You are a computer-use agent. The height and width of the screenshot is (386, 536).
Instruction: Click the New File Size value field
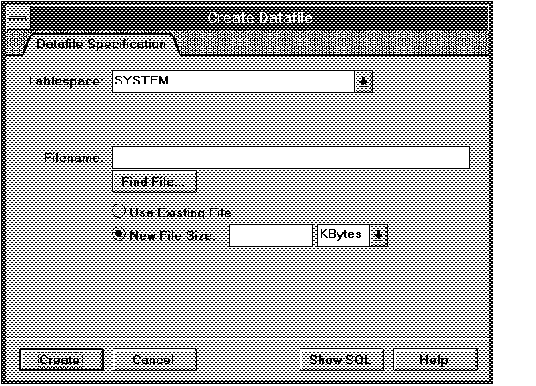point(271,235)
